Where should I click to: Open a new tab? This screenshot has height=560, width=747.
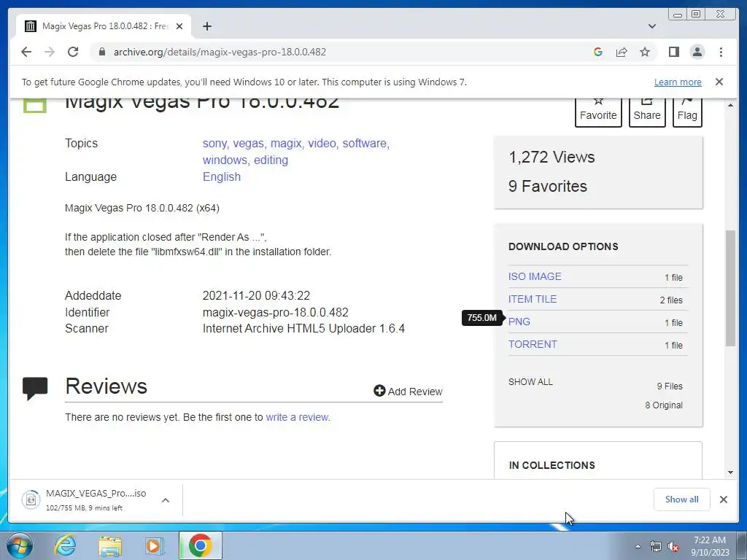coord(206,26)
